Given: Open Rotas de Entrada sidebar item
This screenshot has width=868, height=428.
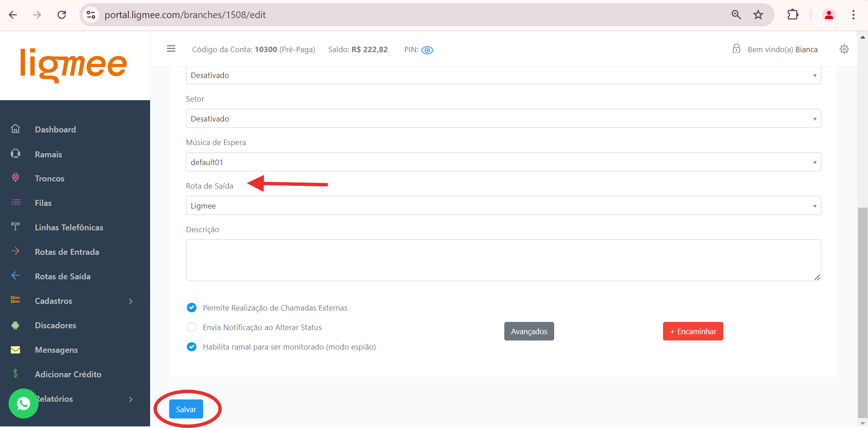Looking at the screenshot, I should 67,252.
